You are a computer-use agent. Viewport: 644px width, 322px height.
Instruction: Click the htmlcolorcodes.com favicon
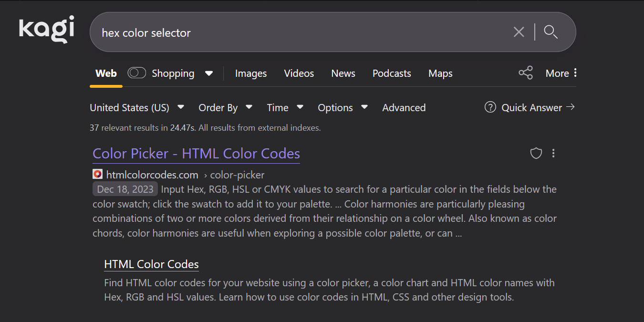click(x=97, y=175)
